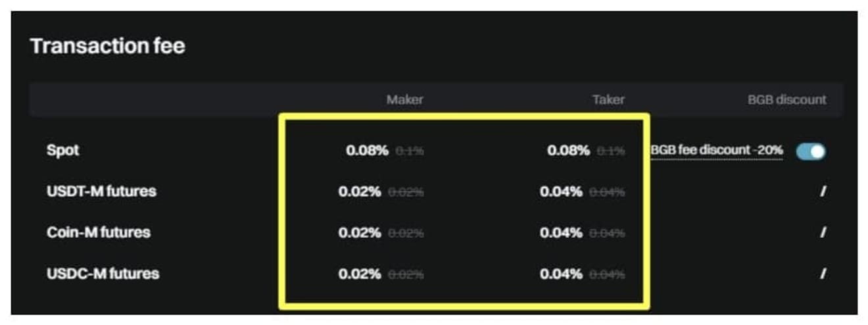This screenshot has width=868, height=325.
Task: Click the USDT-M futures maker fee 0.02%
Action: pos(359,191)
